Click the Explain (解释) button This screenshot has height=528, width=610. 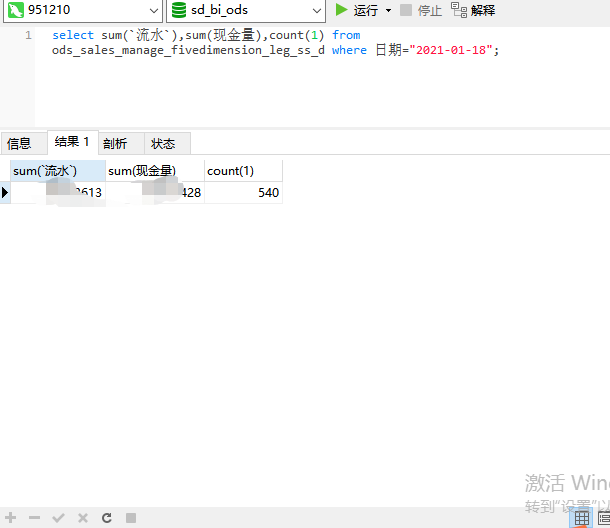tap(473, 10)
